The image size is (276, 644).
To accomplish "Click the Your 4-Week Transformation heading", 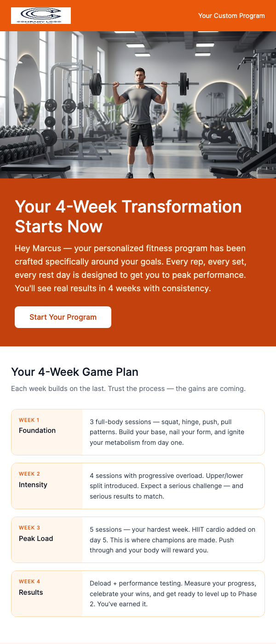I will pos(128,216).
